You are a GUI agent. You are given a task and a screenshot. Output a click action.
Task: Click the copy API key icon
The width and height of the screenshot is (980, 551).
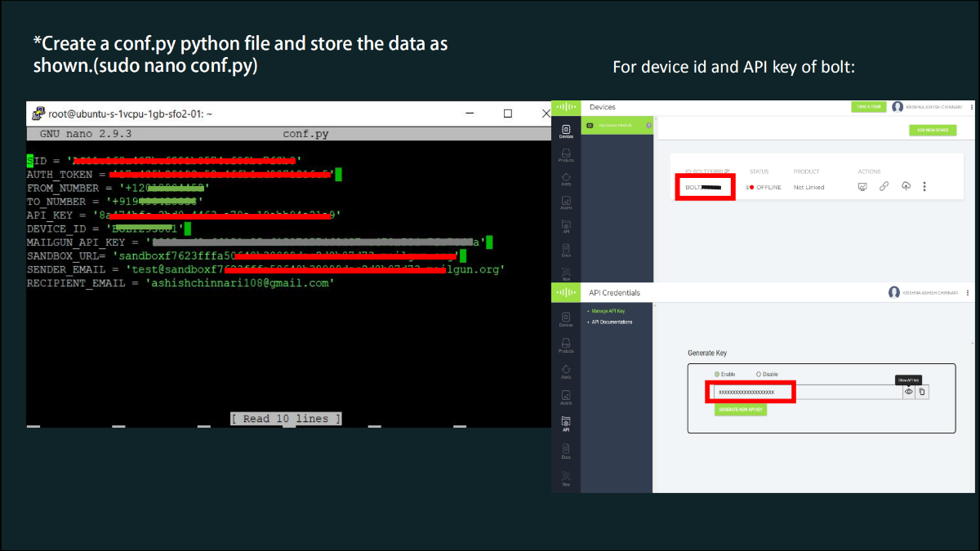(922, 392)
